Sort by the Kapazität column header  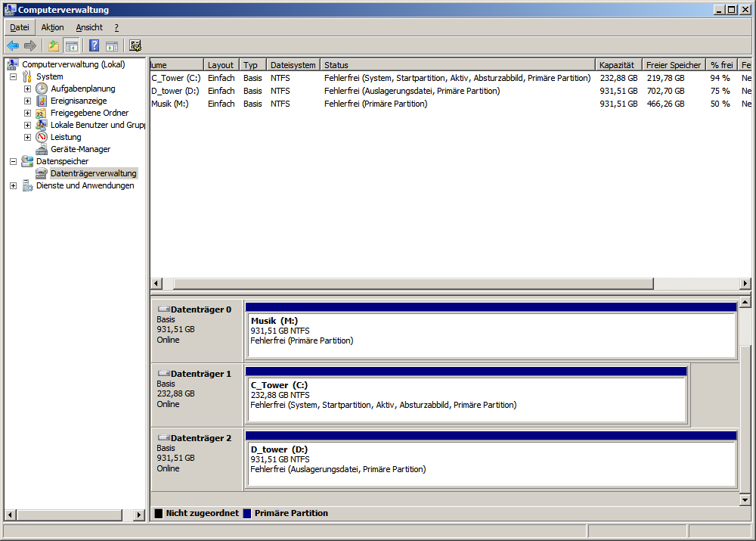pos(618,64)
